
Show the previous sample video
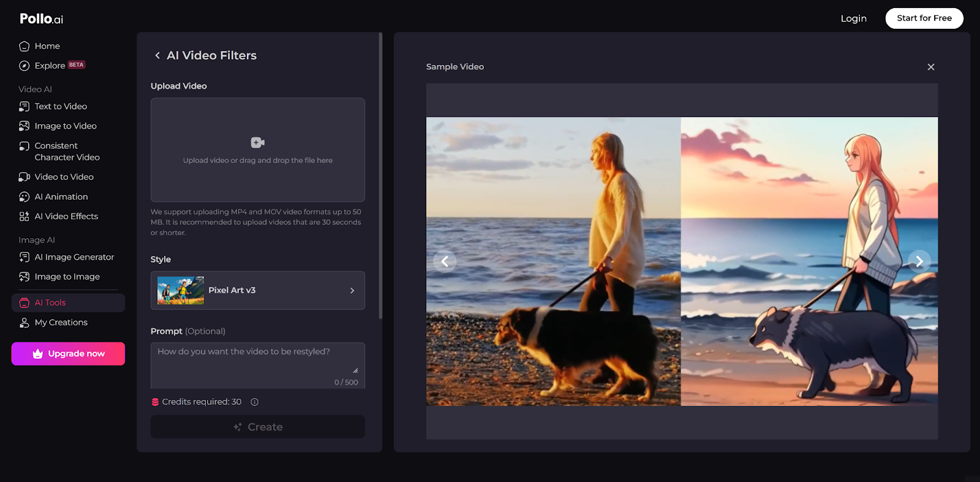445,262
